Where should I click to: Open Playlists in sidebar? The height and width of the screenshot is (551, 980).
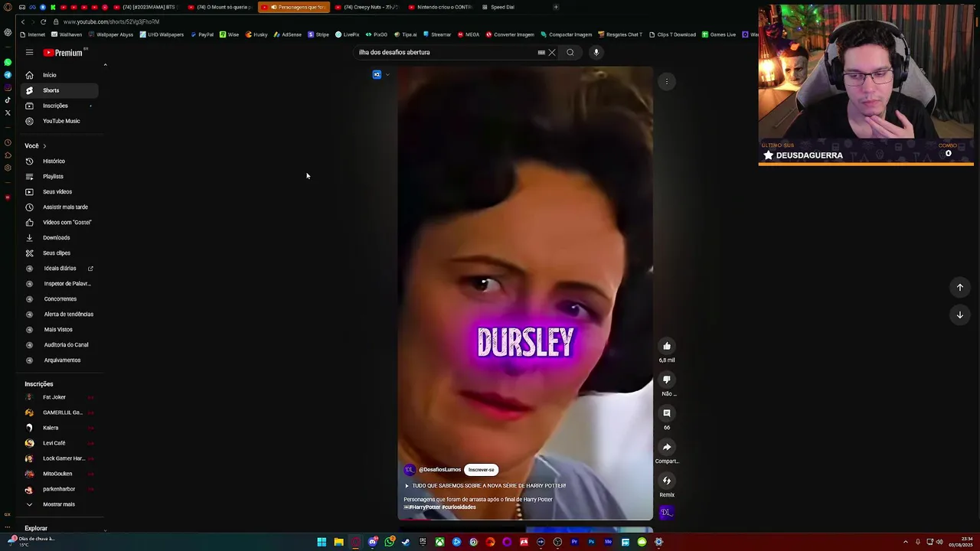pyautogui.click(x=60, y=177)
